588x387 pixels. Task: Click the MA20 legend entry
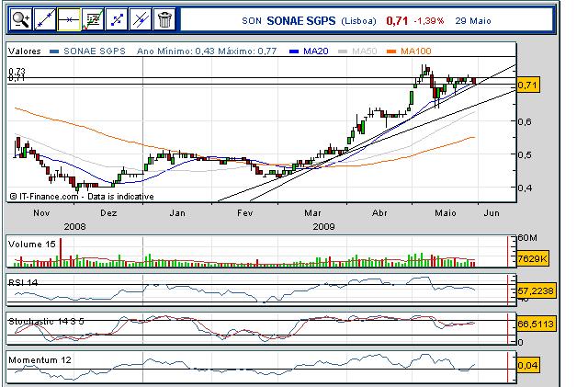pyautogui.click(x=316, y=51)
